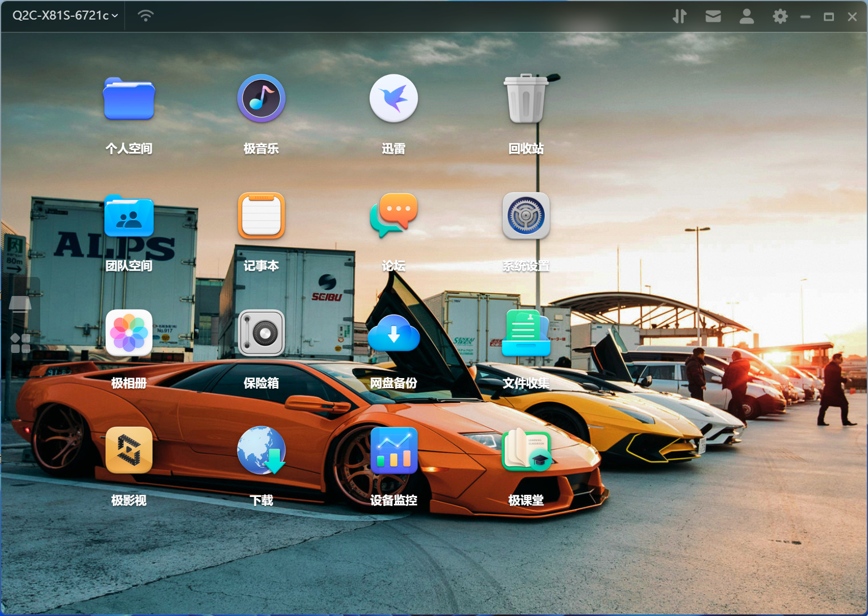Launch 设备监控 device monitor
The image size is (868, 616).
[393, 451]
